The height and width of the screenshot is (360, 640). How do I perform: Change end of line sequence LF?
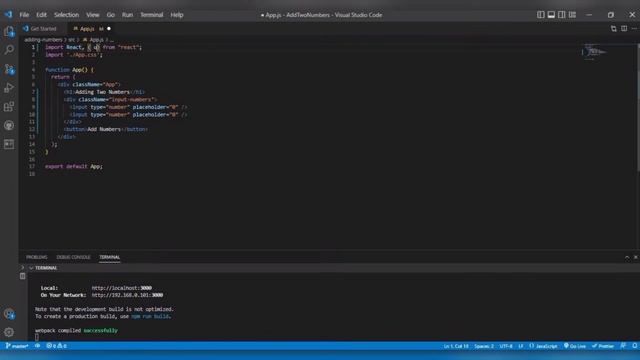(x=520, y=346)
